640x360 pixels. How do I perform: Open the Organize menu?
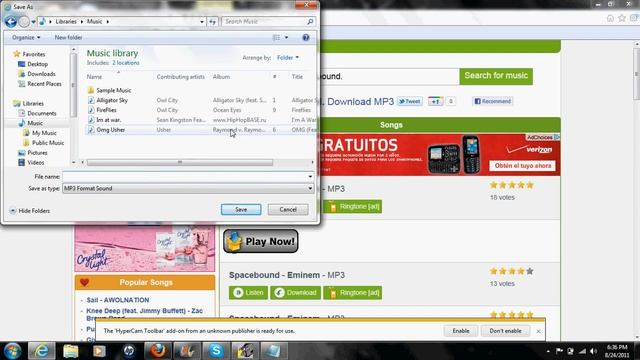coord(26,37)
